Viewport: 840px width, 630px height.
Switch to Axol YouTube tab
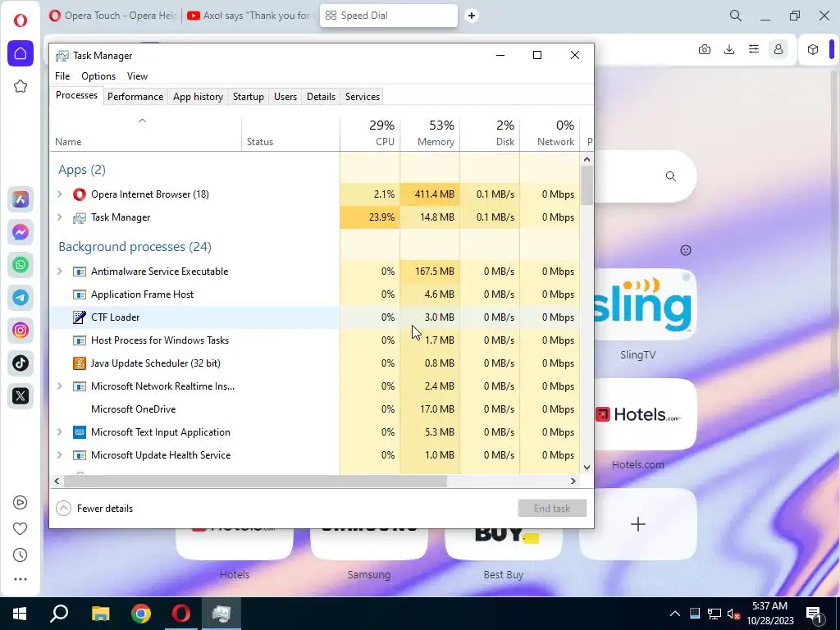coord(249,16)
